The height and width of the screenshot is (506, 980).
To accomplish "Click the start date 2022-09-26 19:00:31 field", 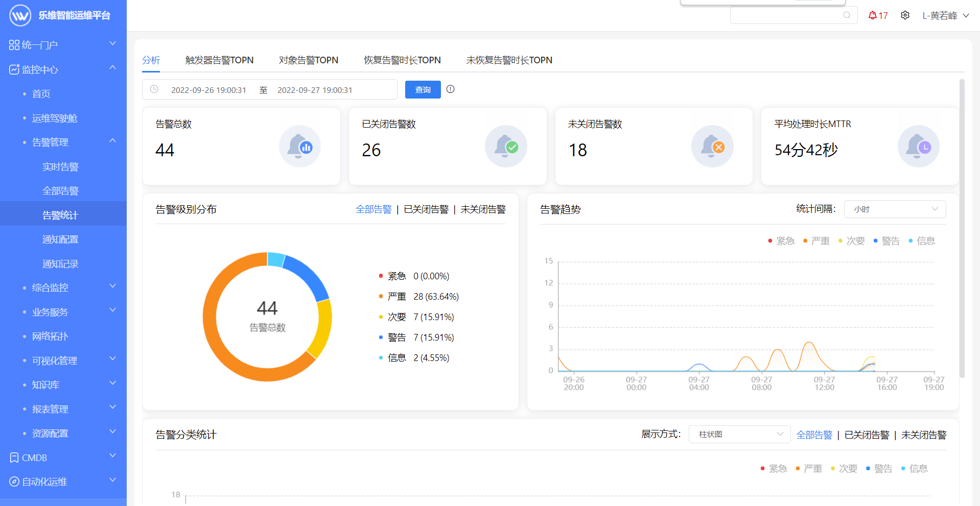I will 208,90.
